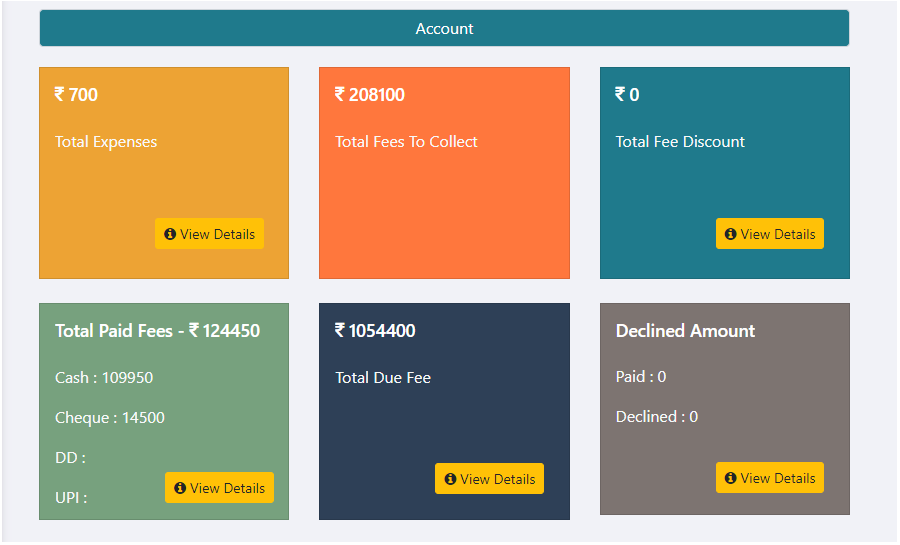This screenshot has width=900, height=545.
Task: Click the Declined Amount heading
Action: [x=685, y=331]
